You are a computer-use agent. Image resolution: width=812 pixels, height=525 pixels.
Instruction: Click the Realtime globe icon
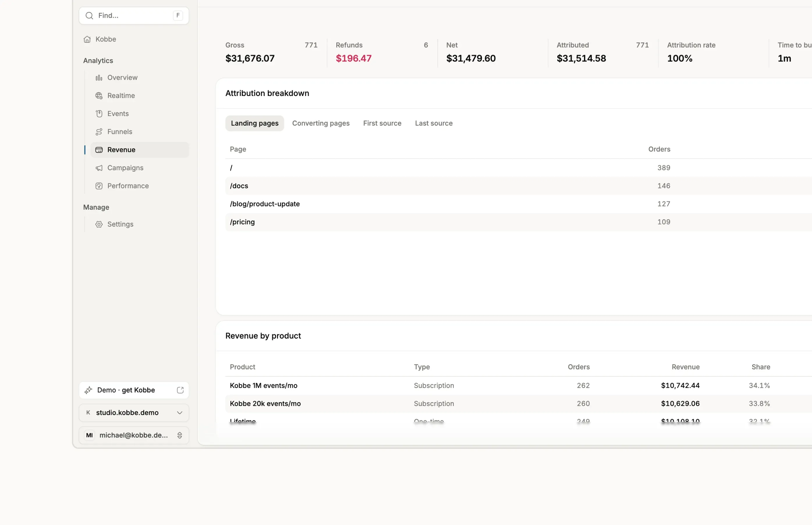[x=99, y=96]
